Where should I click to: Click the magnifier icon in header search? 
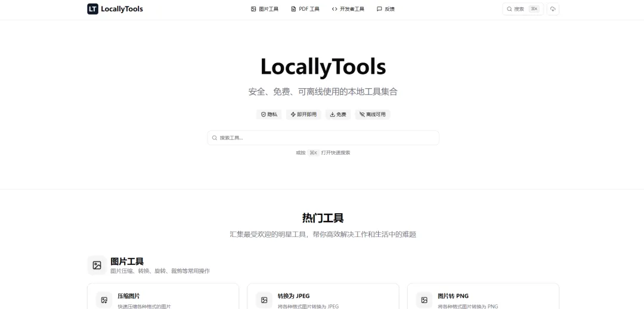click(x=509, y=9)
